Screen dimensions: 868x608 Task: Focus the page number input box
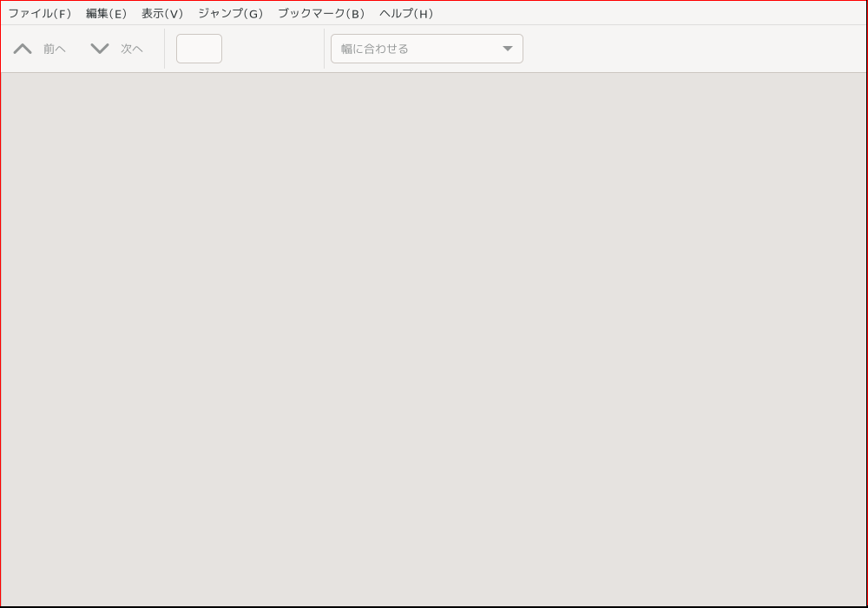click(x=200, y=49)
